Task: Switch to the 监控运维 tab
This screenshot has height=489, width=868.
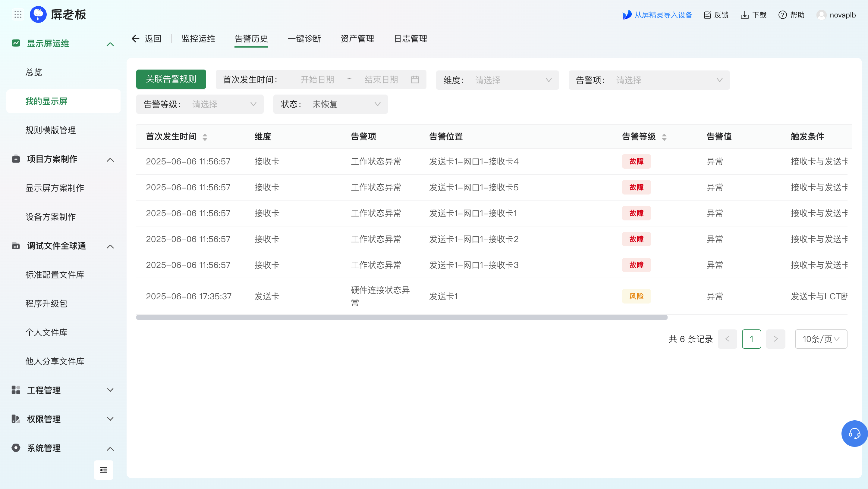Action: 198,39
